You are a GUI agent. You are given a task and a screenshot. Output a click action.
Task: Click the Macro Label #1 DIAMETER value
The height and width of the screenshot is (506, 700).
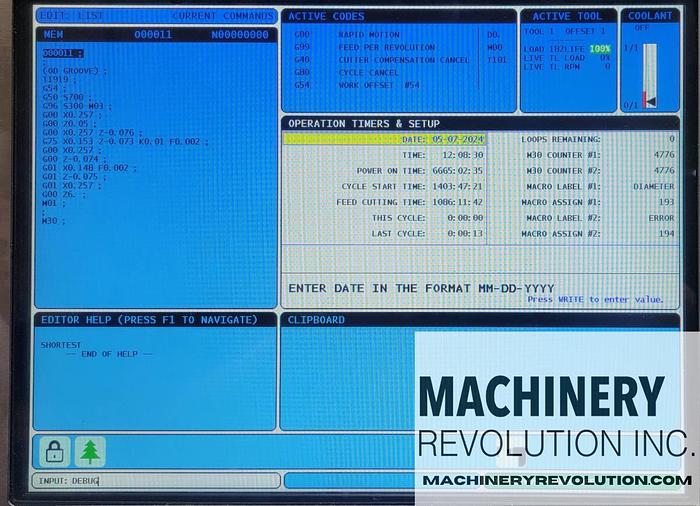click(x=653, y=186)
